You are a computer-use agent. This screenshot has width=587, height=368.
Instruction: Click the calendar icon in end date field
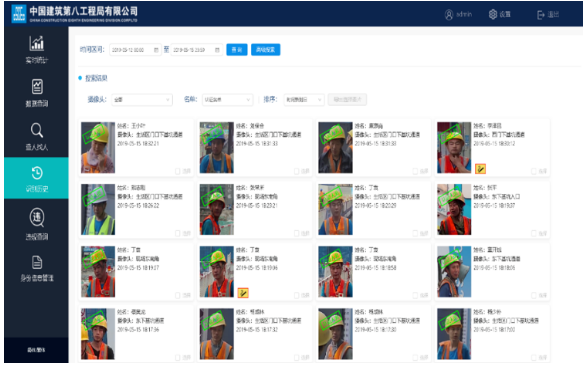point(217,50)
